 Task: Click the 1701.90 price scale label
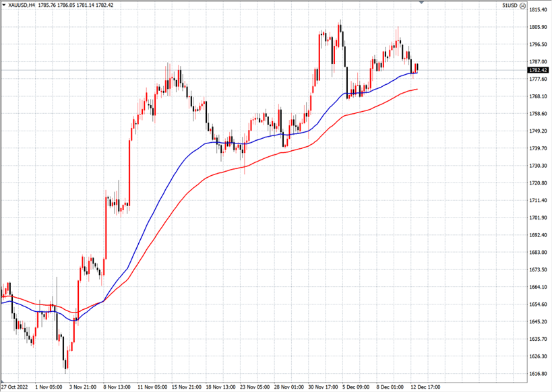(x=538, y=218)
